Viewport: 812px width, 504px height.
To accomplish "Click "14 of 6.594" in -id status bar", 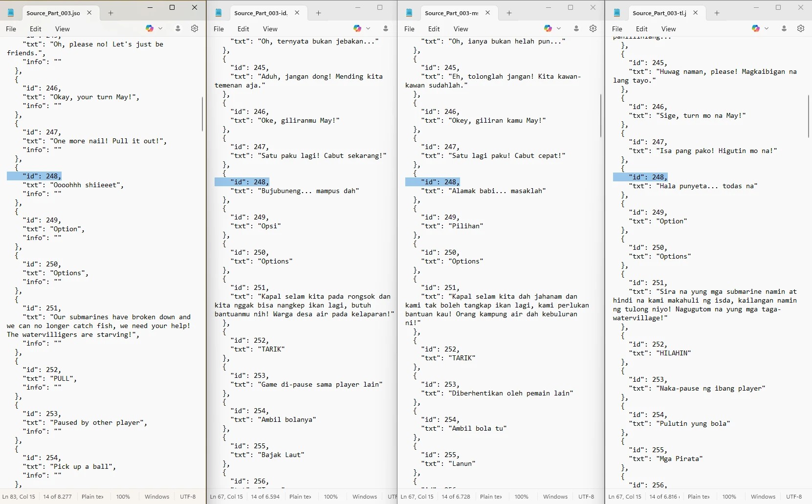I will pyautogui.click(x=265, y=497).
